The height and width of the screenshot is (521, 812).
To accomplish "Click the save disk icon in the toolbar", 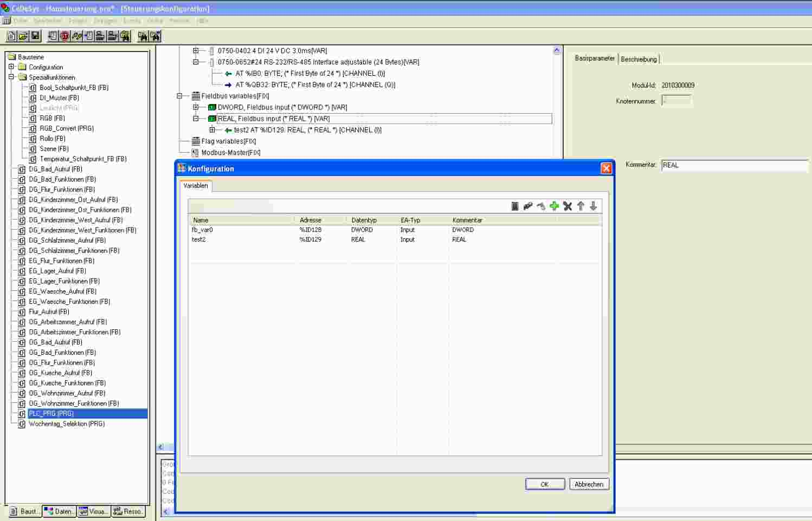I will [x=36, y=36].
